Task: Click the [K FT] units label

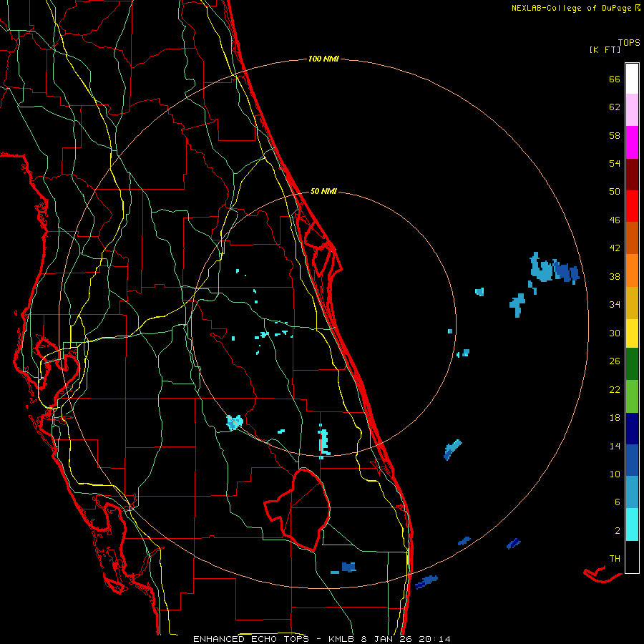Action: pos(605,50)
